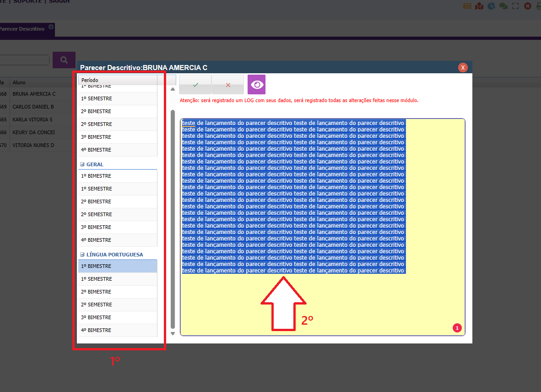Open the pie chart reports icon
541x392 pixels.
[x=491, y=6]
